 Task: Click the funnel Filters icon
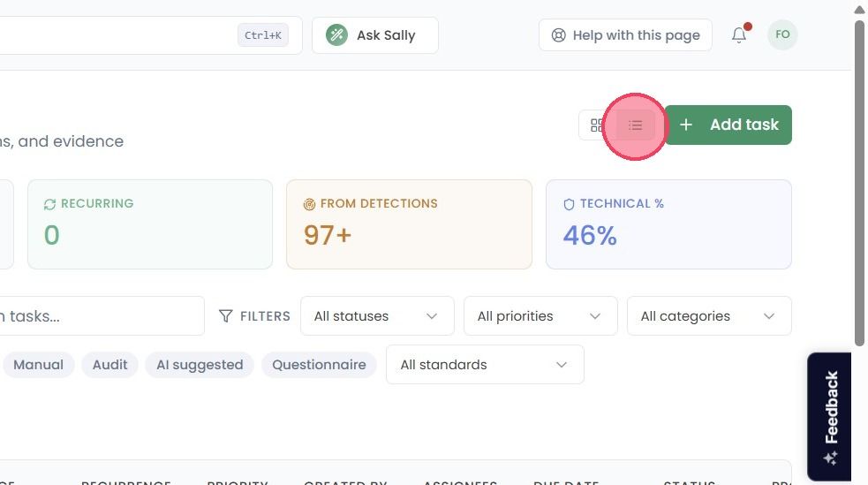tap(225, 316)
